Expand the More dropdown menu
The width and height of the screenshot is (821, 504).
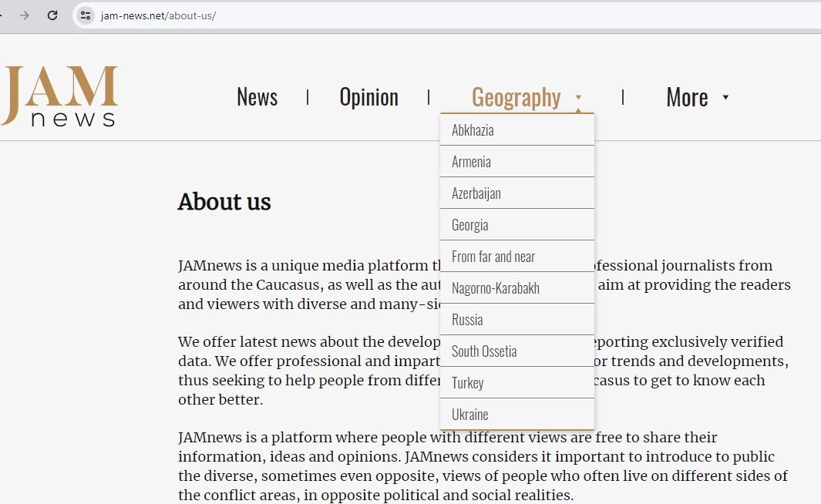(687, 97)
